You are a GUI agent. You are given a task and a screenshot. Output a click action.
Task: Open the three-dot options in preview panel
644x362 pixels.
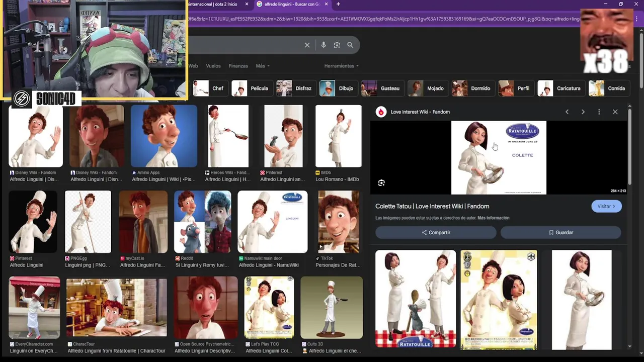pos(599,112)
